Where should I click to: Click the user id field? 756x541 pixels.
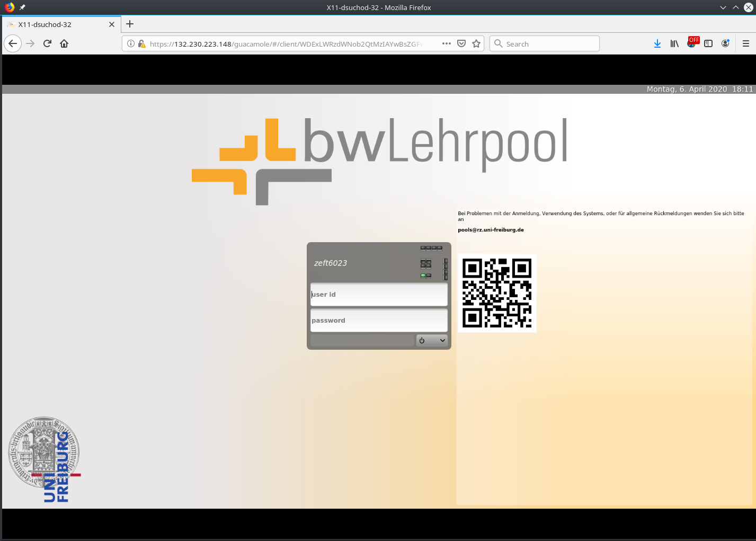coord(379,295)
